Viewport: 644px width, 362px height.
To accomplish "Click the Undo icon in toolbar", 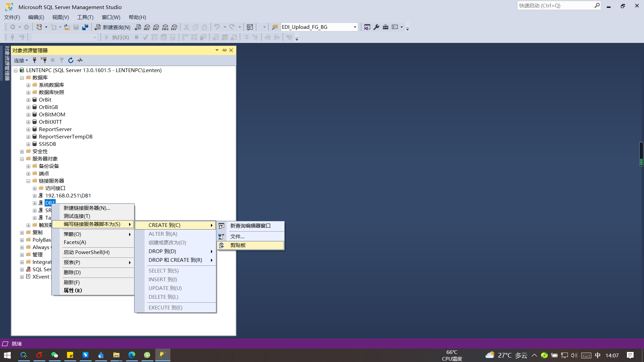I will pos(217,27).
